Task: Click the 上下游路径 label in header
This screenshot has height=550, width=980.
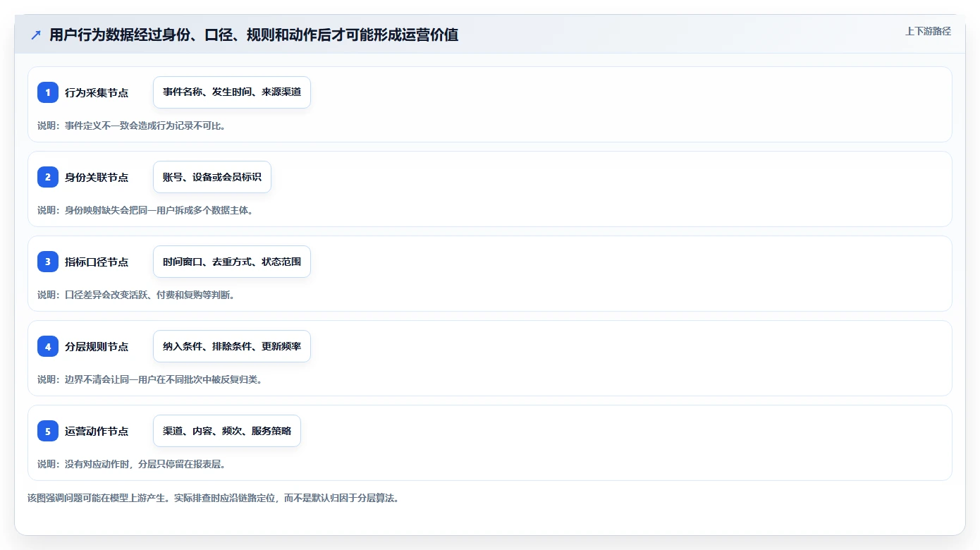Action: coord(928,31)
